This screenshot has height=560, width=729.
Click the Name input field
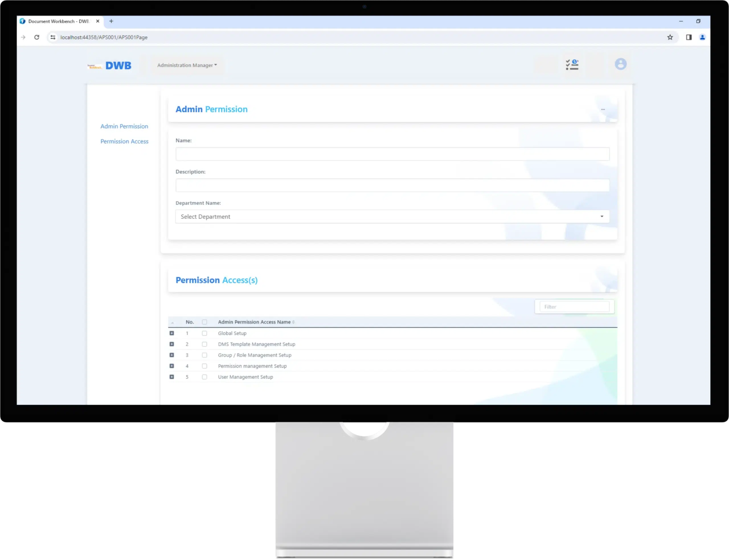pyautogui.click(x=392, y=154)
